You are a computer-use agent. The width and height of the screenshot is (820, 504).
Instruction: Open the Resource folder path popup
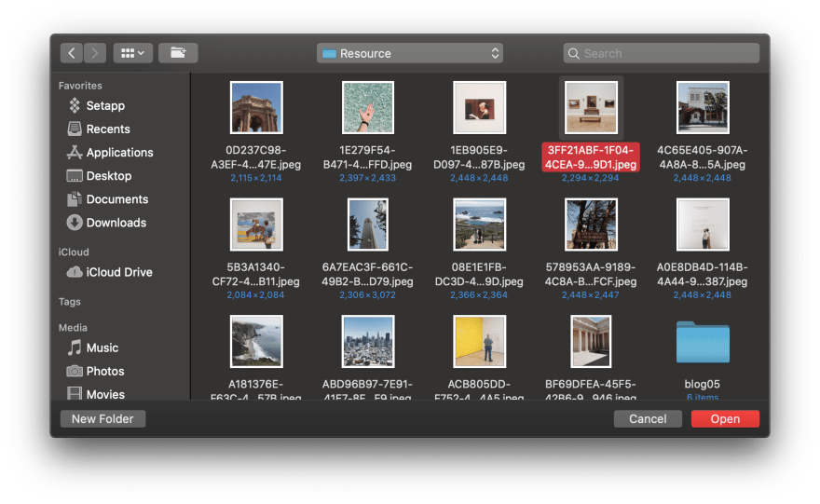click(409, 53)
